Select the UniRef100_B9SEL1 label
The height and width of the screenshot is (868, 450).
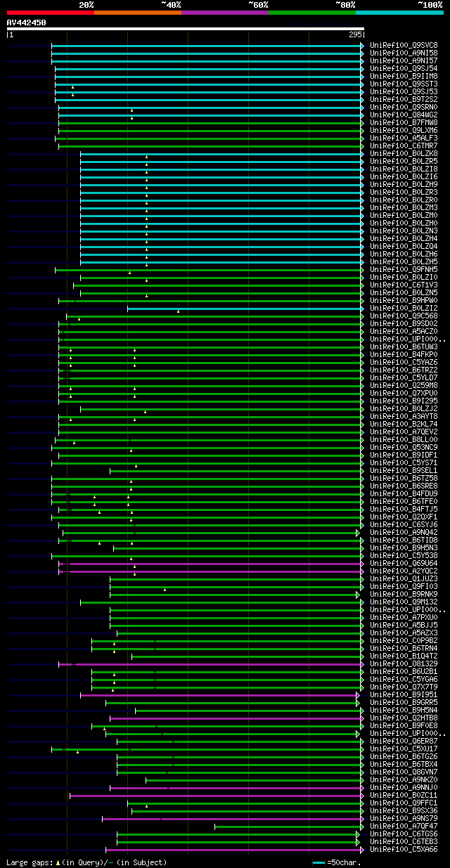click(x=404, y=470)
